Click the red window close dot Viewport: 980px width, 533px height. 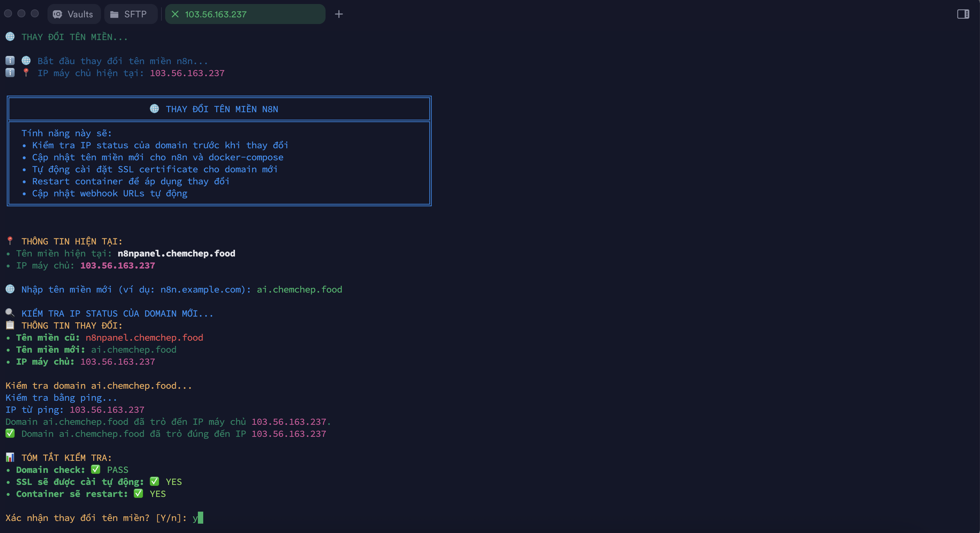pyautogui.click(x=8, y=14)
